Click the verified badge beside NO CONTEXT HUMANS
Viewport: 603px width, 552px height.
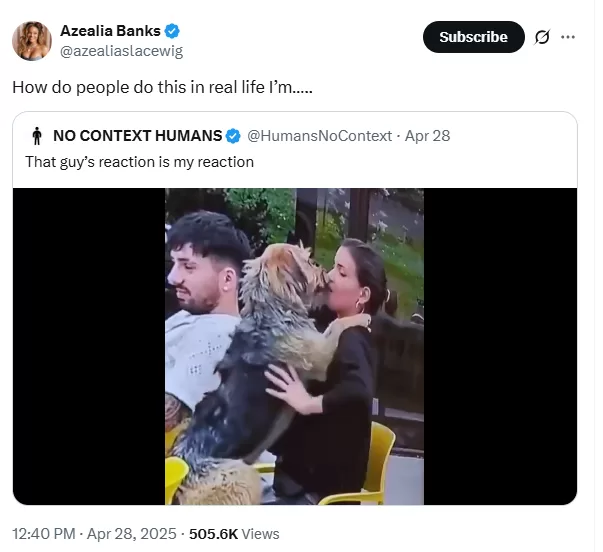233,135
